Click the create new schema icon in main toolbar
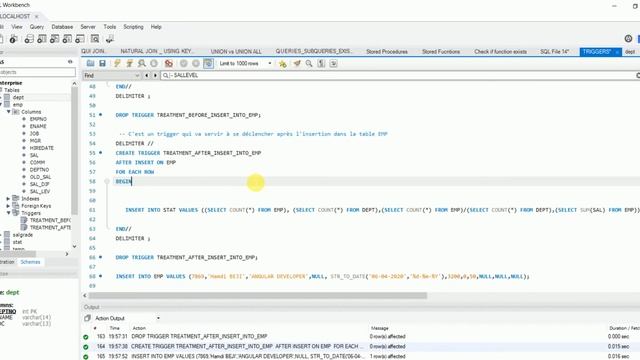The width and height of the screenshot is (640, 360). 29,39
